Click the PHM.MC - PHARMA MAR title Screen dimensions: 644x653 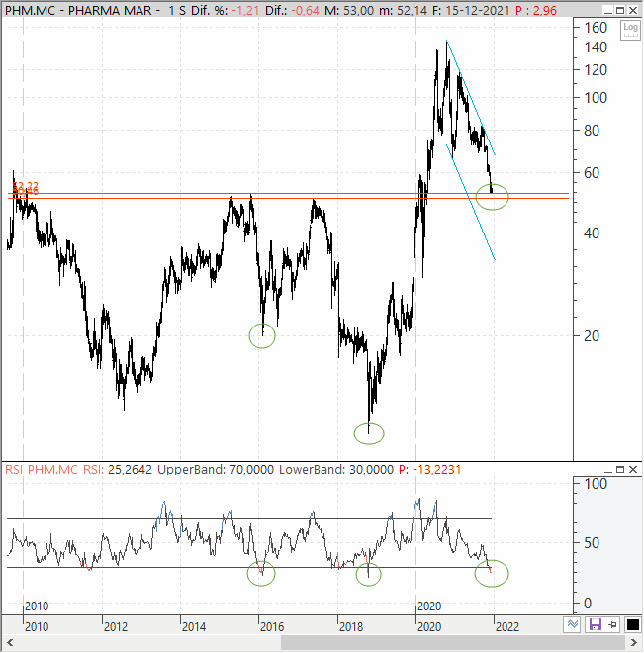click(x=78, y=11)
